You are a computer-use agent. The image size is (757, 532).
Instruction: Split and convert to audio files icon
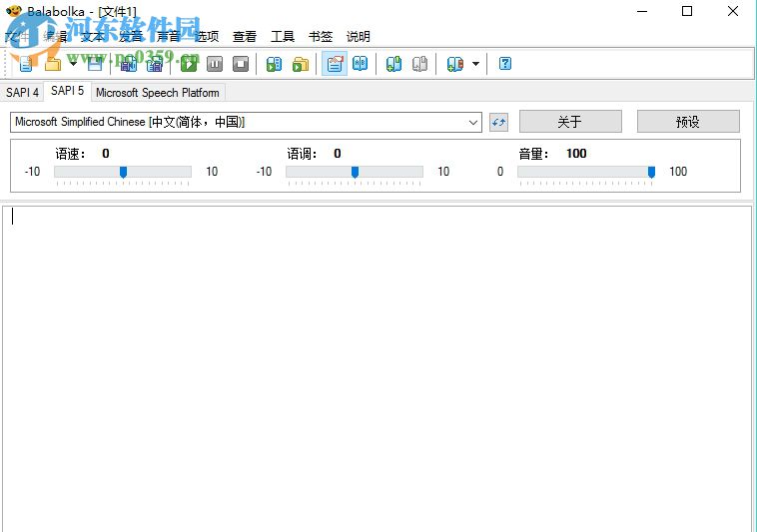pos(155,64)
